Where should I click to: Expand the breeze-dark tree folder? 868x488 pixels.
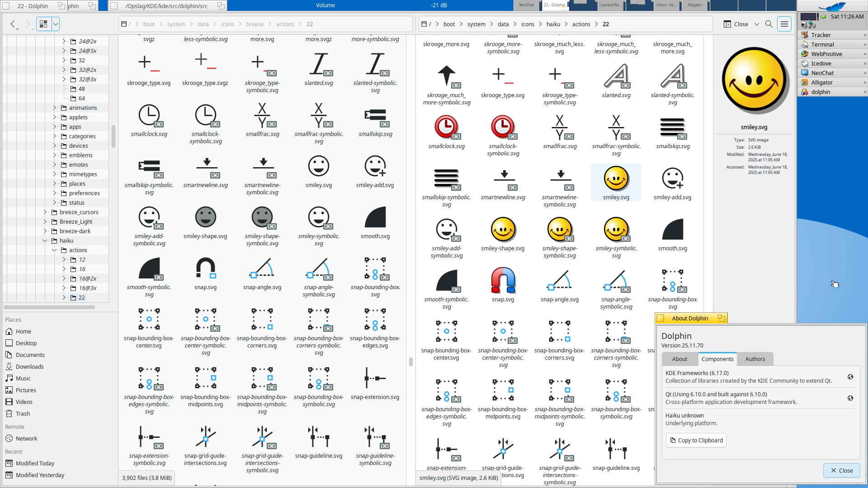pyautogui.click(x=45, y=231)
